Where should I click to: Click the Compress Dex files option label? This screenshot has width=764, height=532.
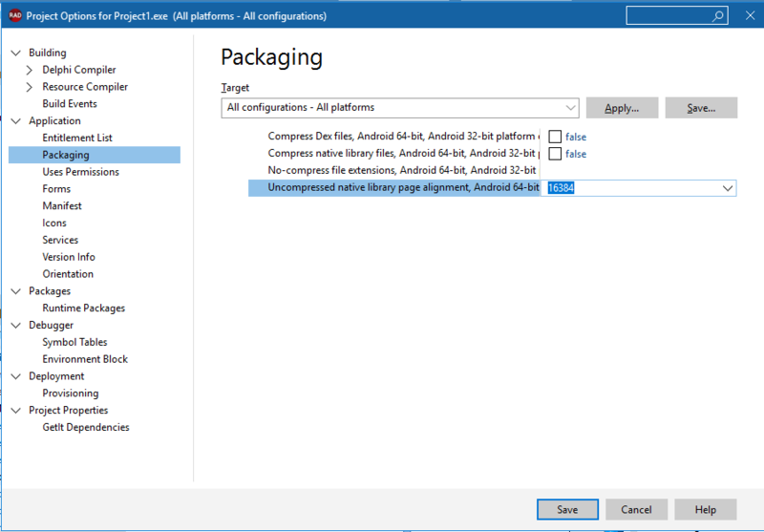402,137
